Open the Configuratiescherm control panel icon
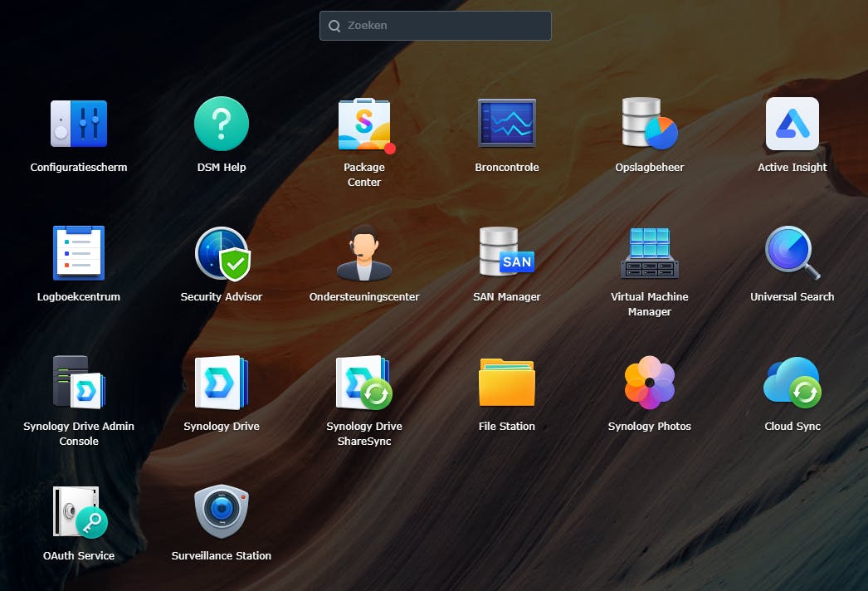 click(79, 124)
